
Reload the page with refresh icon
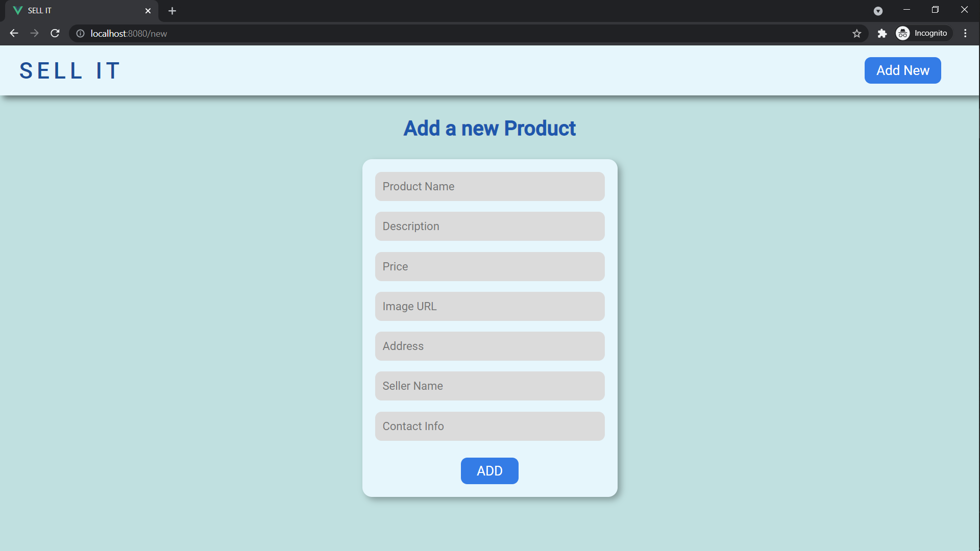point(55,33)
